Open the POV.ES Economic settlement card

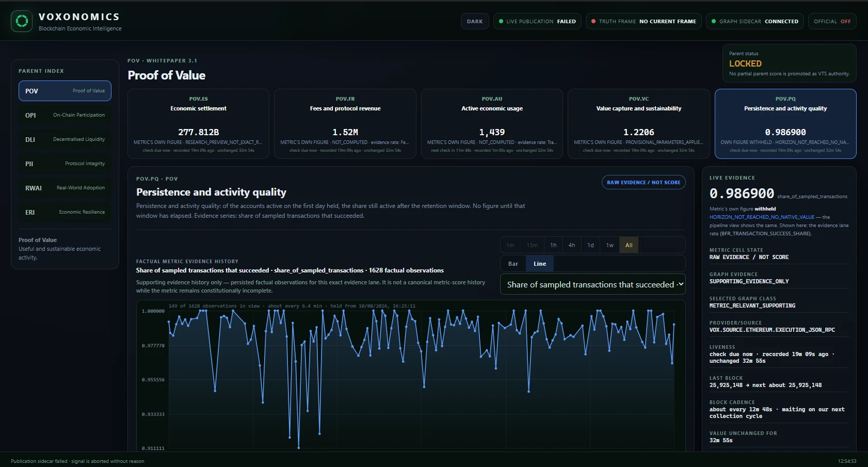click(x=198, y=124)
